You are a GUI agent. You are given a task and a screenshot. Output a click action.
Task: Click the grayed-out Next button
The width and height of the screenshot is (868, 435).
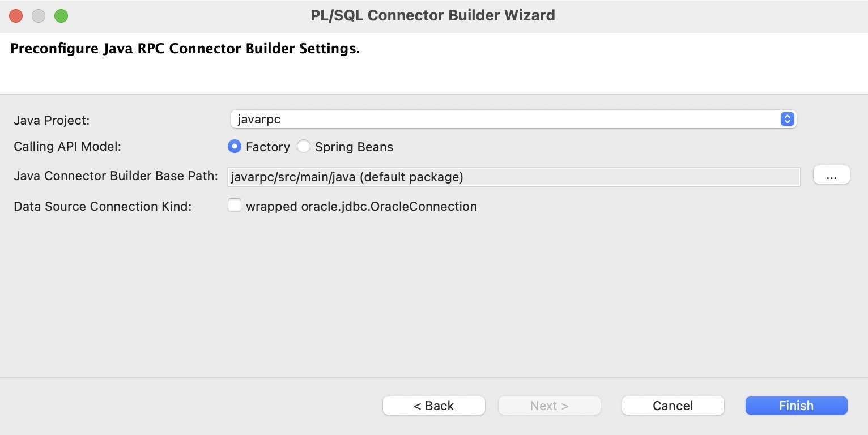coord(548,406)
